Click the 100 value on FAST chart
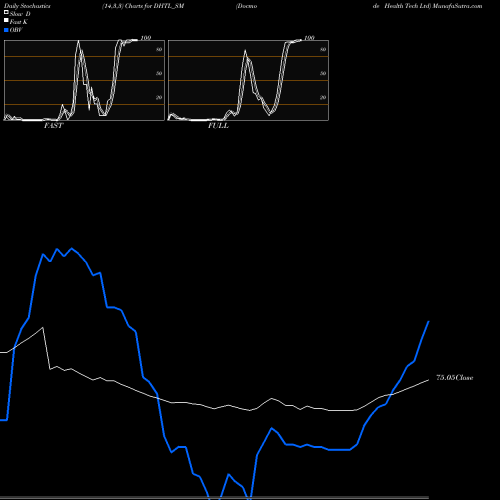 tap(146, 38)
